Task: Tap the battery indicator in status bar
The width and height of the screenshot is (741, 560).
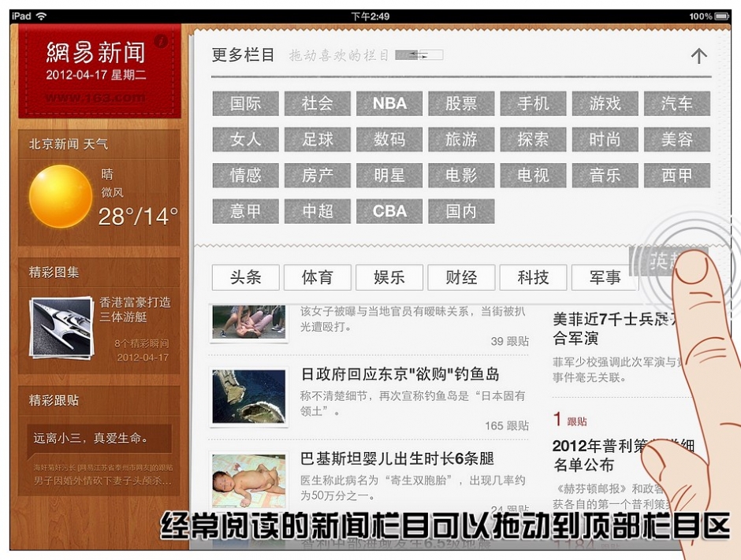Action: 722,16
